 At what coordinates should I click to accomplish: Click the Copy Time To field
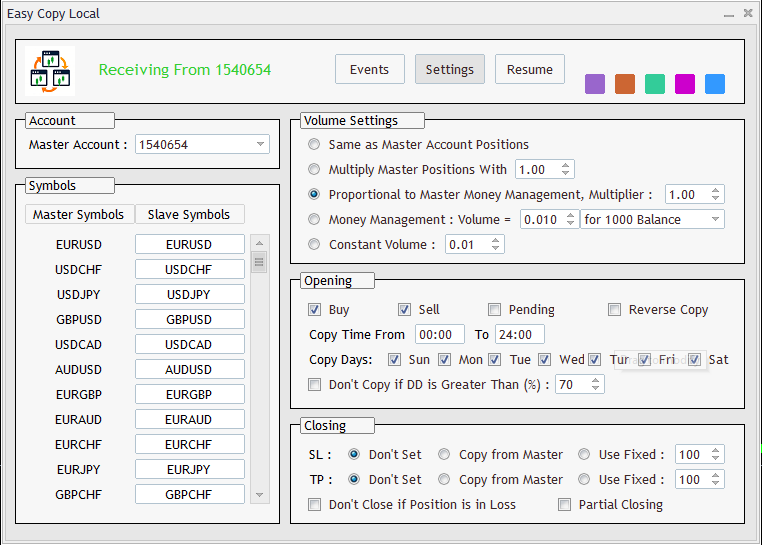click(520, 334)
